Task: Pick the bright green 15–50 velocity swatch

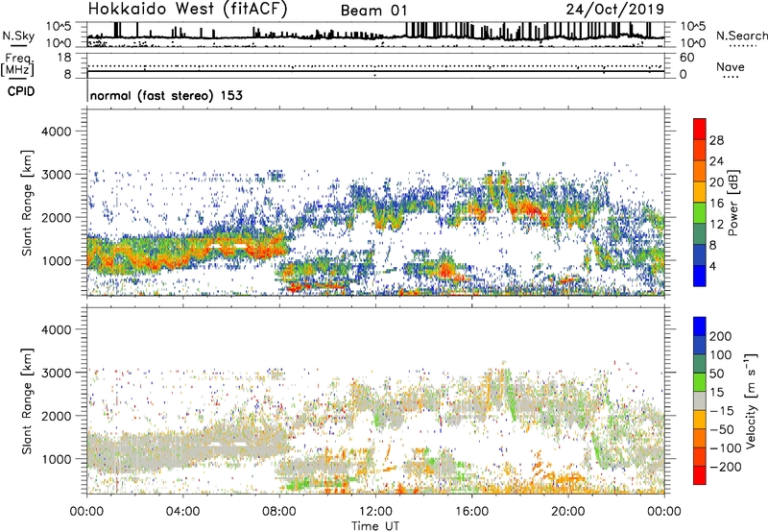Action: click(x=700, y=382)
